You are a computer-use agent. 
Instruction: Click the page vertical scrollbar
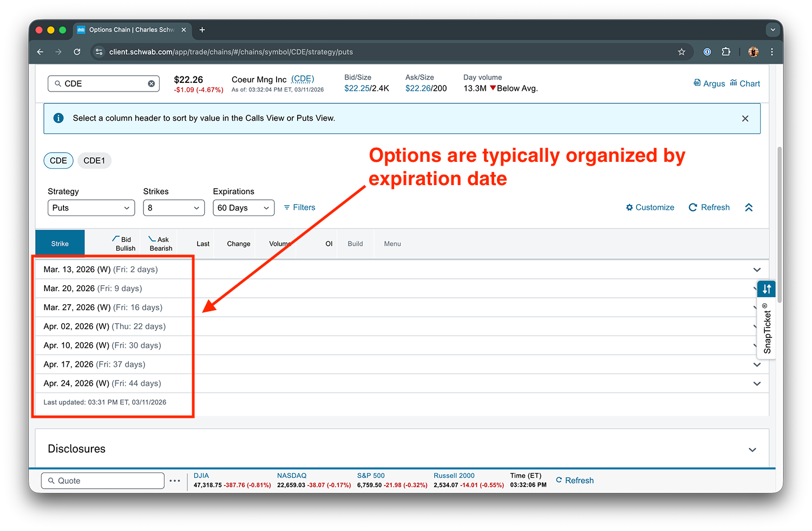pyautogui.click(x=780, y=225)
